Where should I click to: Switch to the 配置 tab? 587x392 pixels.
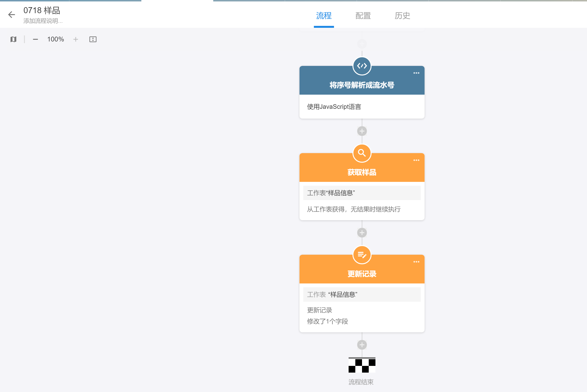tap(363, 16)
